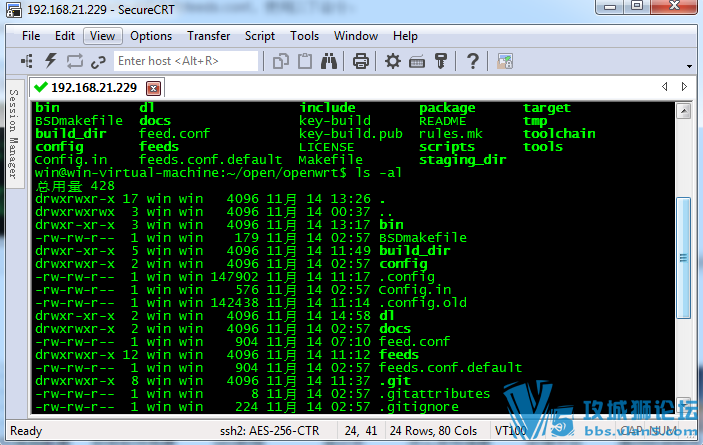This screenshot has width=703, height=445.
Task: Click the Connect session manager icon
Action: coord(27,61)
